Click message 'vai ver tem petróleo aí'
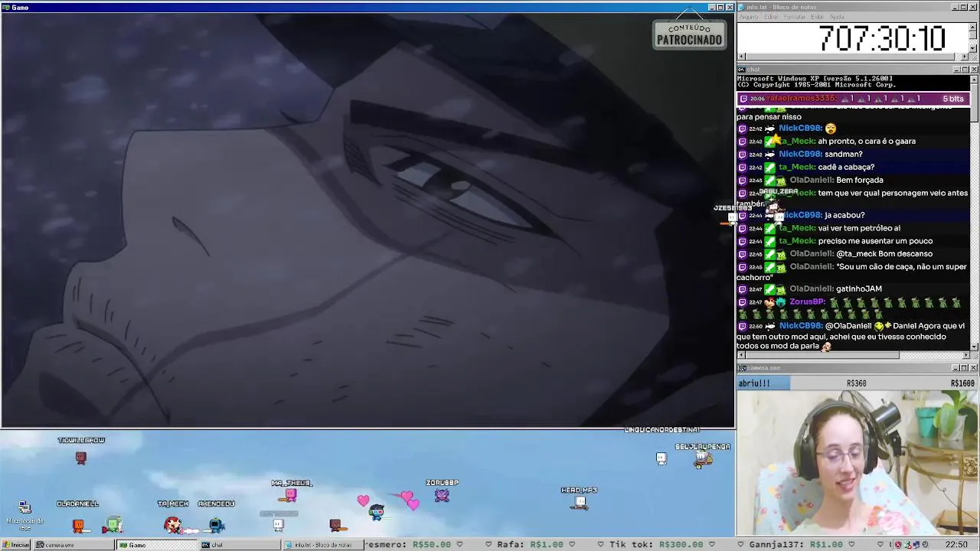 click(859, 229)
